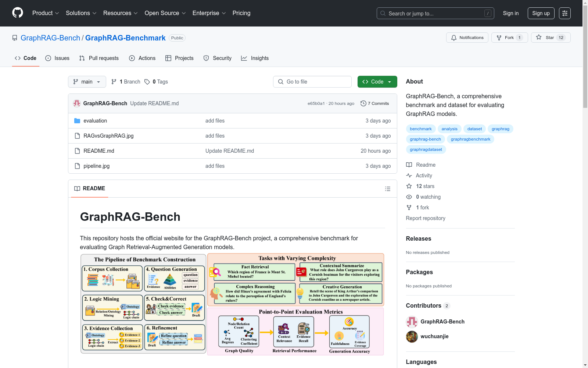
Task: Open the GitHub homepage logo
Action: pyautogui.click(x=18, y=13)
